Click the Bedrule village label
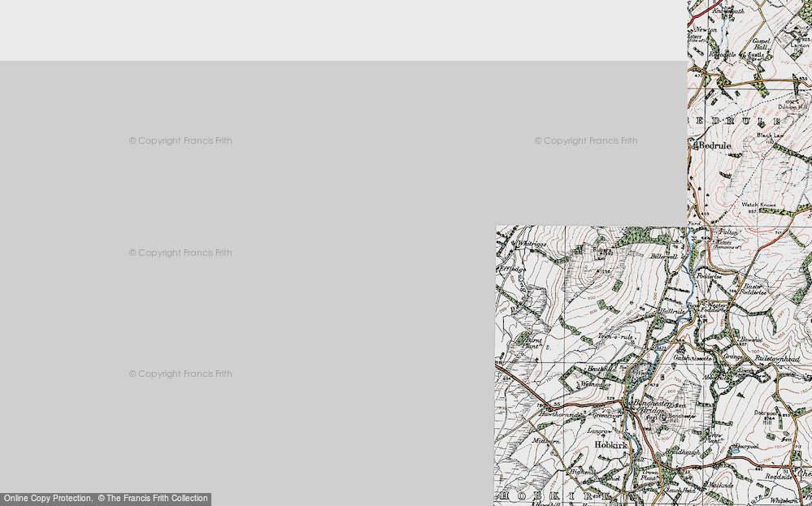This screenshot has width=812, height=506. tap(715, 146)
